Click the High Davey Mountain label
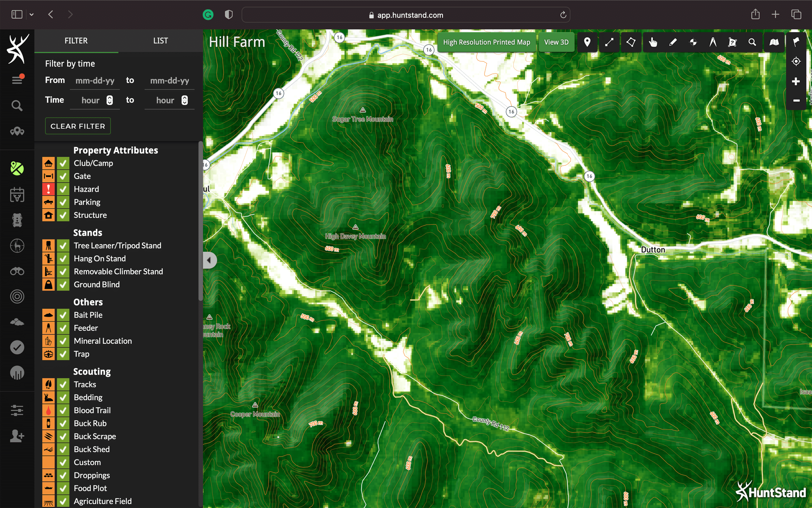Screen dimensions: 812x508 click(355, 236)
